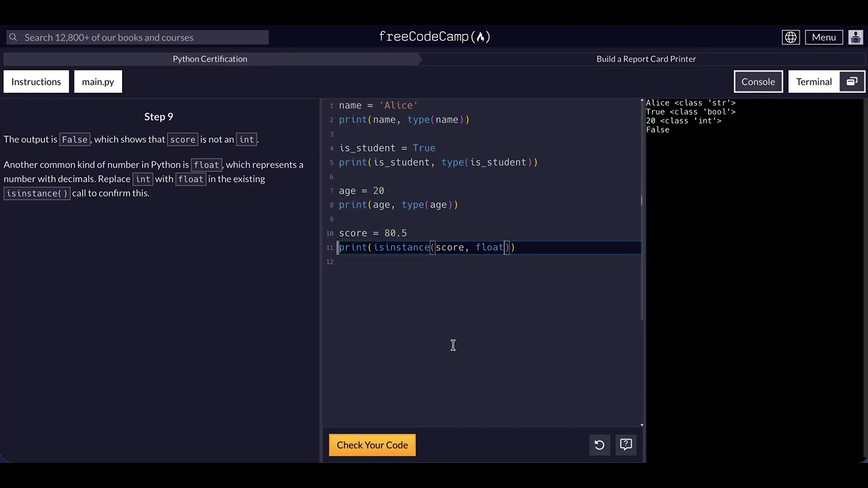The width and height of the screenshot is (868, 488).
Task: Reset the code with the revert icon
Action: [x=599, y=445]
